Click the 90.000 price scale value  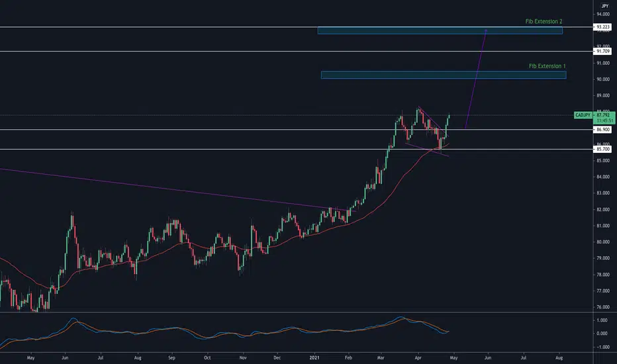[x=603, y=79]
